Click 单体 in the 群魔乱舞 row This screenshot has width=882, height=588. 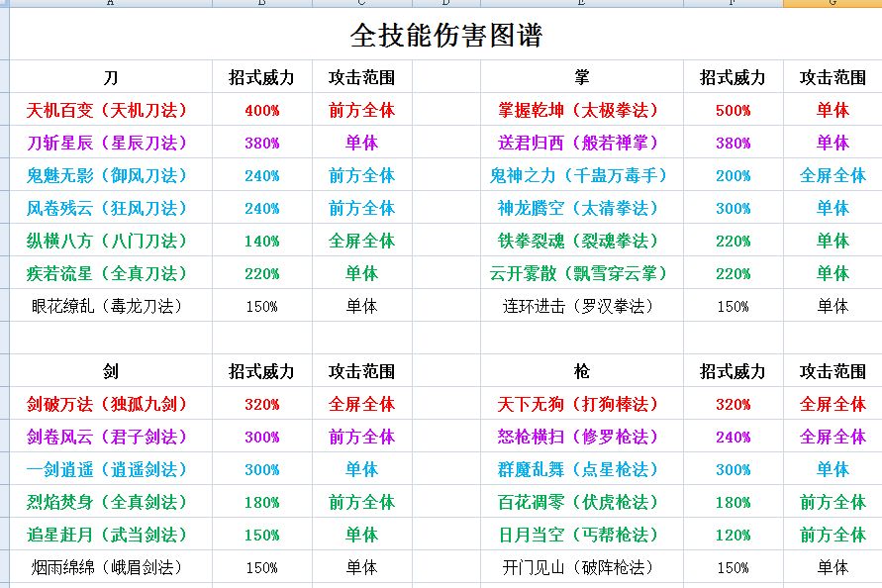tap(833, 468)
